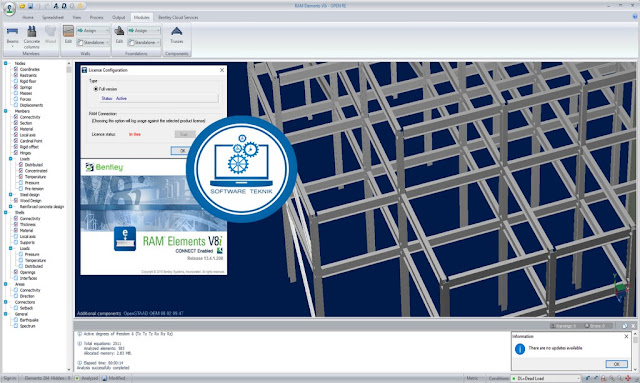Collapse the Members tree group
The height and width of the screenshot is (383, 640).
6,111
